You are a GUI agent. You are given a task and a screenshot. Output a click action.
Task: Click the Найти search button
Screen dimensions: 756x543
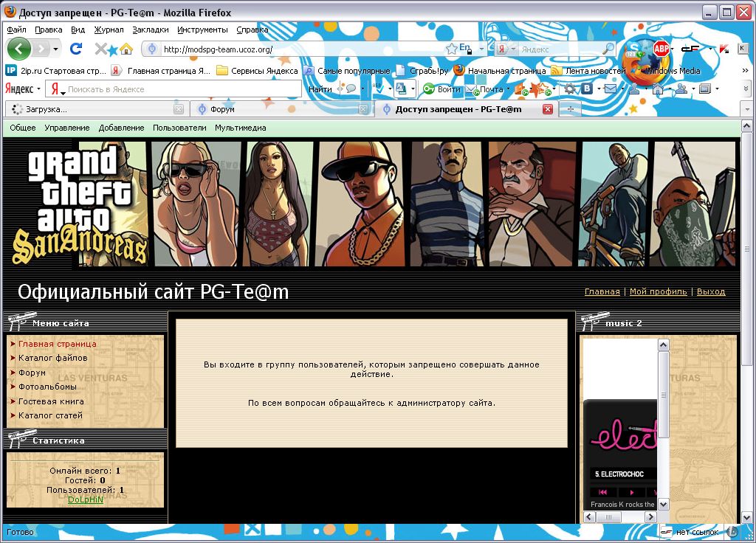tap(320, 89)
